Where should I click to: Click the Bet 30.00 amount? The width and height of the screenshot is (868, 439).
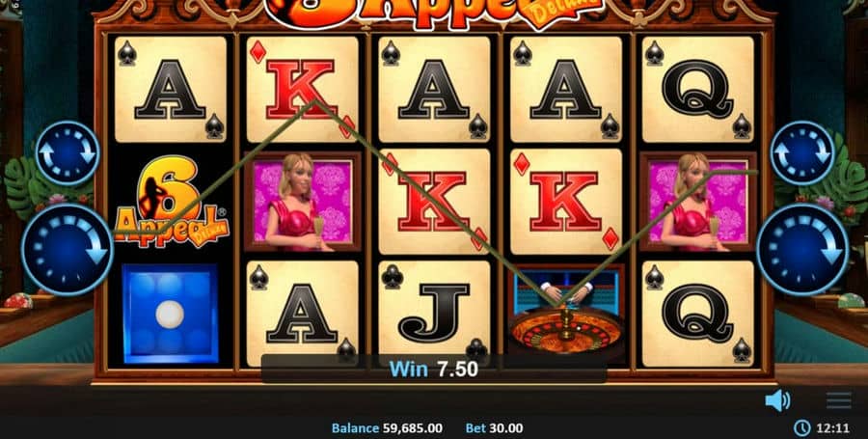[x=495, y=428]
